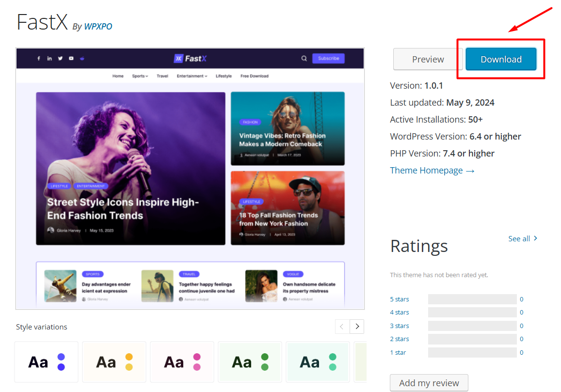Viewport: 561px width, 392px height.
Task: Click the search magnifier icon in preview
Action: point(304,58)
